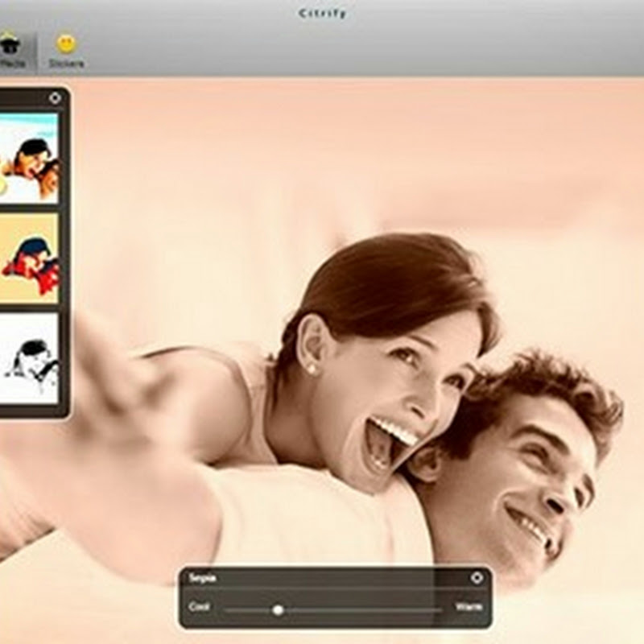The image size is (644, 644).
Task: Click the Sepia panel title
Action: click(x=202, y=578)
